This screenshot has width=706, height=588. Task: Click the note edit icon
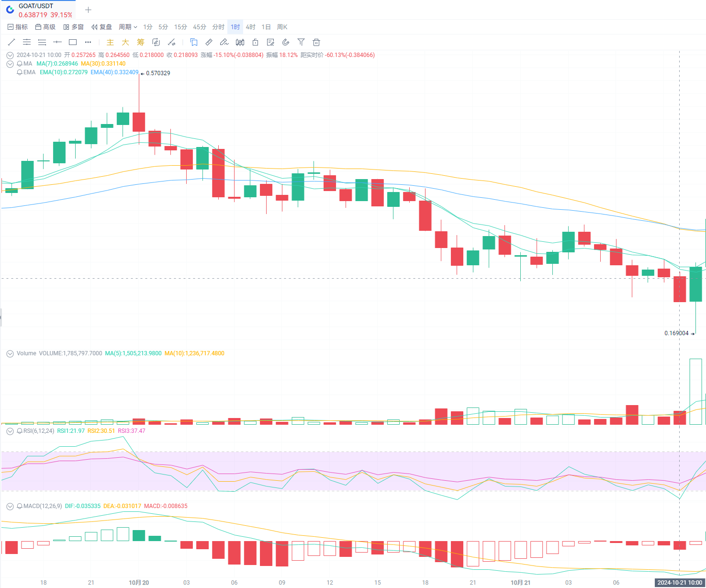click(270, 42)
